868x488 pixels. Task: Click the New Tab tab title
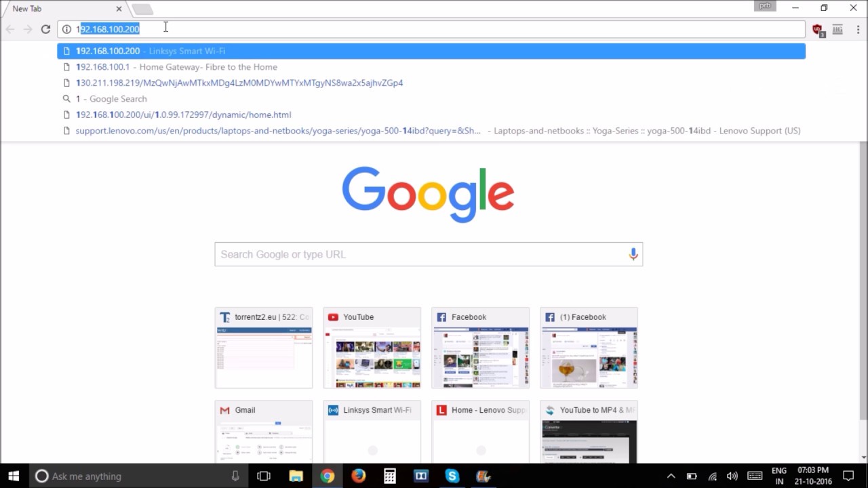tap(27, 9)
